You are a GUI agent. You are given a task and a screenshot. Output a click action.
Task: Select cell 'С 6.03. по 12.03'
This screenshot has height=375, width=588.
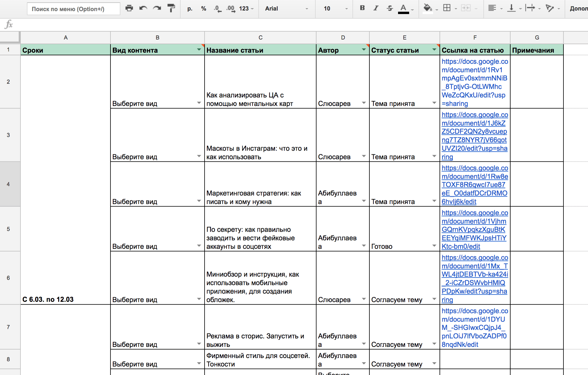coord(65,180)
